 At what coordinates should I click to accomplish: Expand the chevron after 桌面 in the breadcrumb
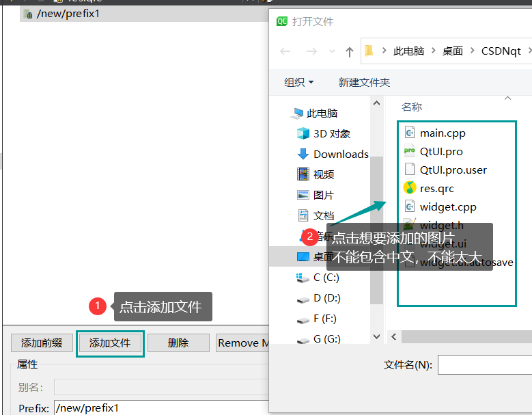point(473,51)
